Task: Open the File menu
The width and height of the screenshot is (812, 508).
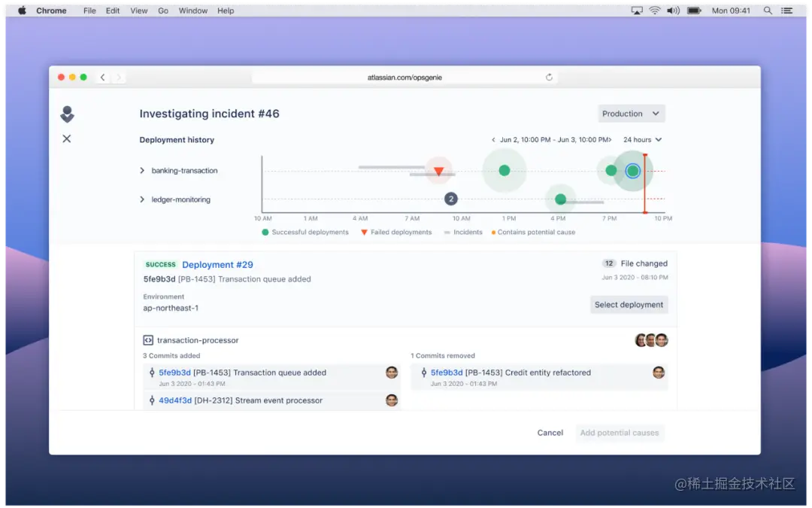Action: click(89, 11)
